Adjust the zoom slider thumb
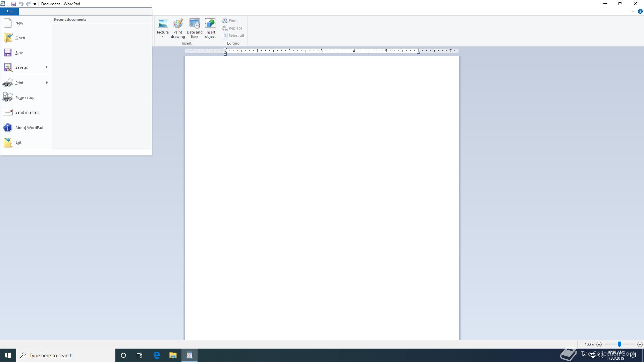The image size is (644, 362). tap(620, 345)
